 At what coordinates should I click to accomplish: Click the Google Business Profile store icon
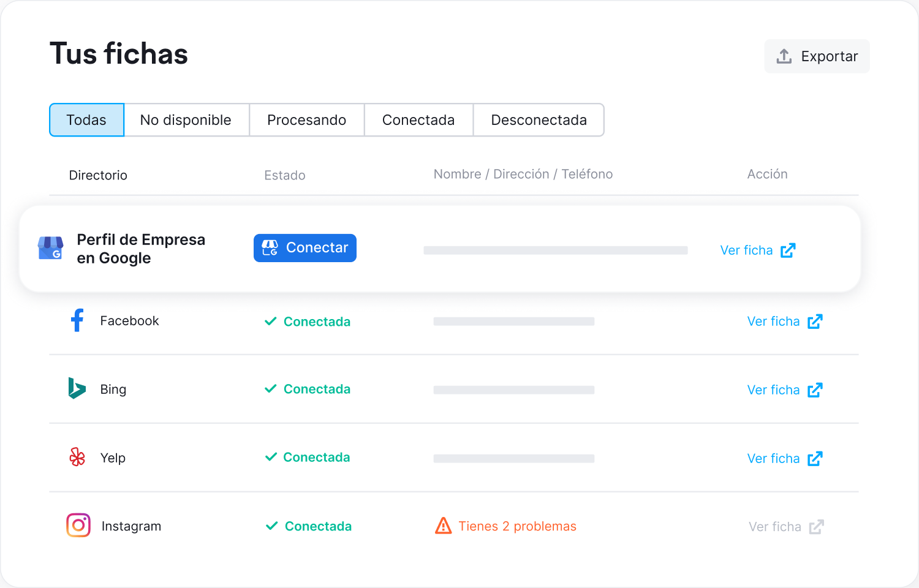pos(50,248)
